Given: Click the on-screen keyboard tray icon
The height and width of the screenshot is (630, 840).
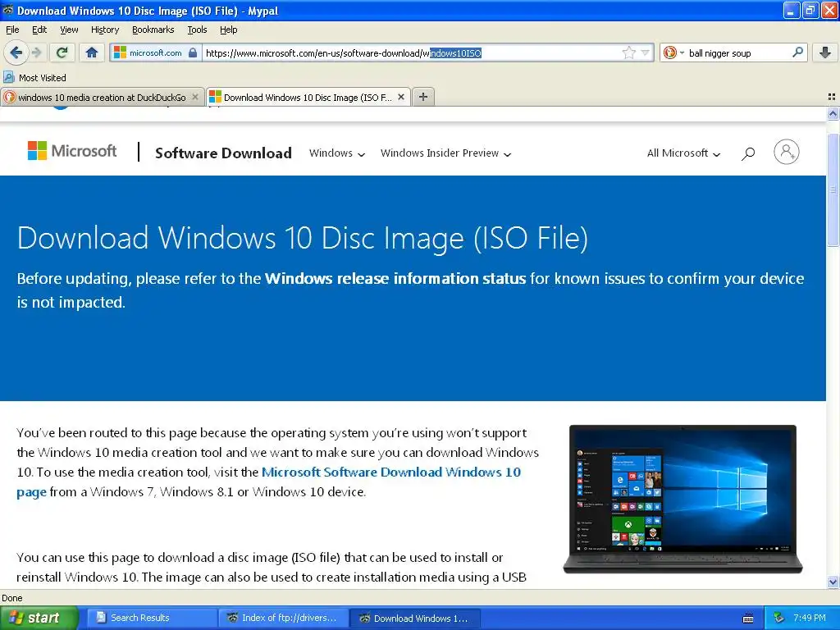Looking at the screenshot, I should pyautogui.click(x=748, y=619).
